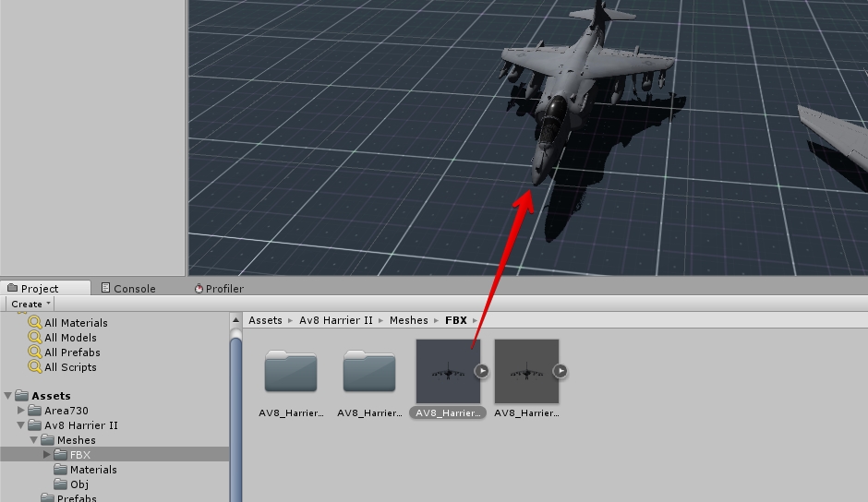Select the Meshes folder in tree

76,440
